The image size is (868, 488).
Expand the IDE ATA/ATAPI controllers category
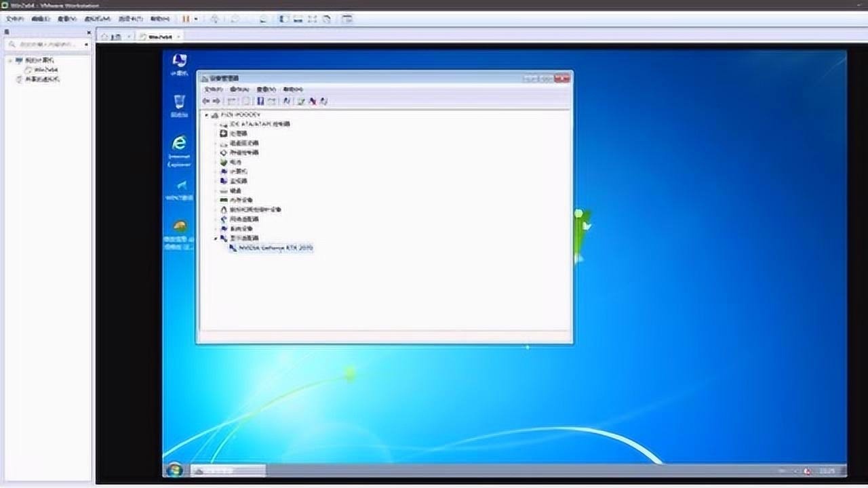[216, 125]
